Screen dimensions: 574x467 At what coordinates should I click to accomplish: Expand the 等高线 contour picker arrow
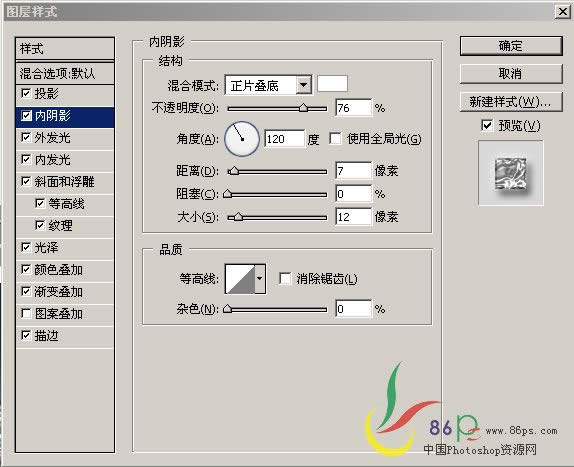(x=260, y=279)
